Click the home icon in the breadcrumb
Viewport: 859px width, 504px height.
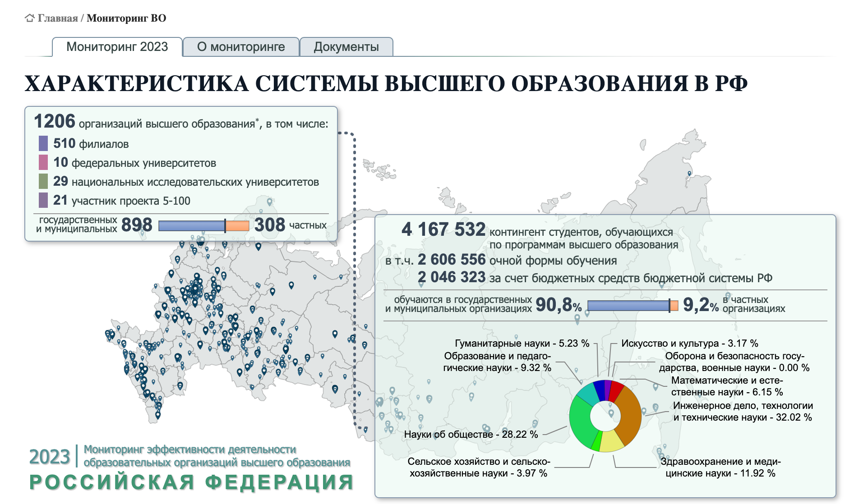(30, 18)
